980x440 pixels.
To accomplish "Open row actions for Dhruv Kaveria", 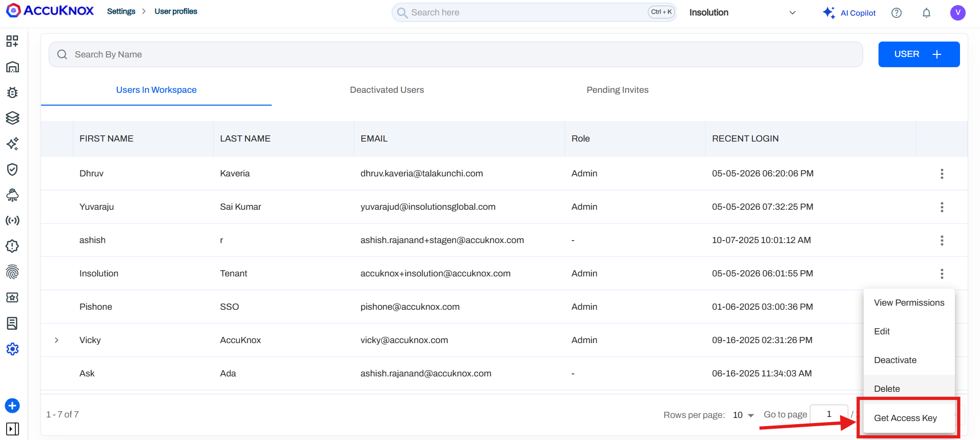I will [942, 174].
